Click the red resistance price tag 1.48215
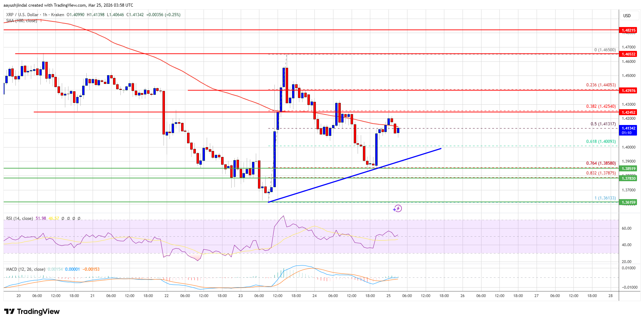The height and width of the screenshot is (322, 644). [x=629, y=30]
